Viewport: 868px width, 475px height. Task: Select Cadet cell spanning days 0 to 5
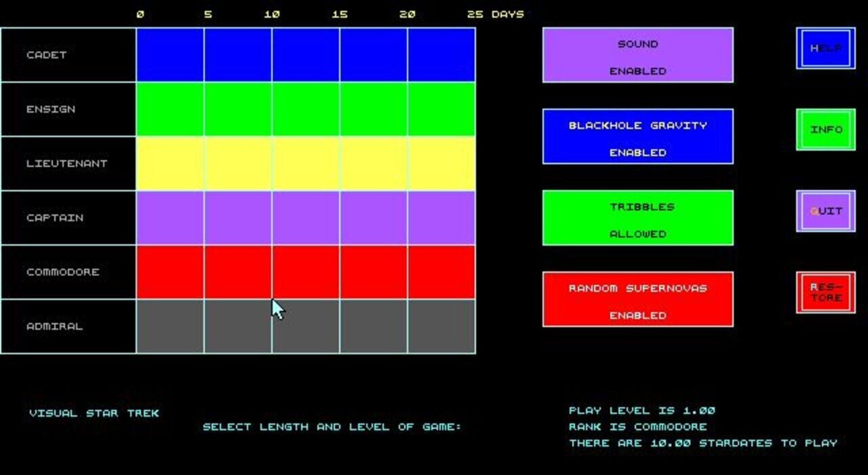[x=170, y=55]
